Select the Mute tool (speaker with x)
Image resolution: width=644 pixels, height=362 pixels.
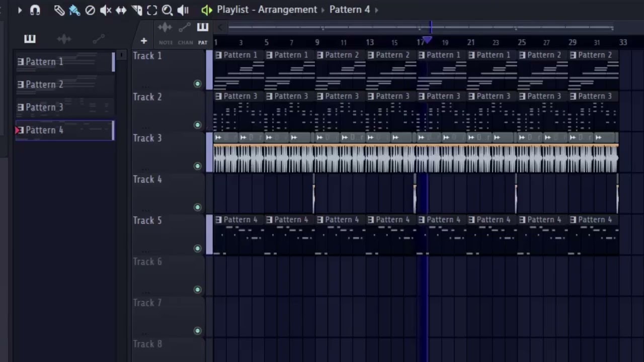(106, 10)
